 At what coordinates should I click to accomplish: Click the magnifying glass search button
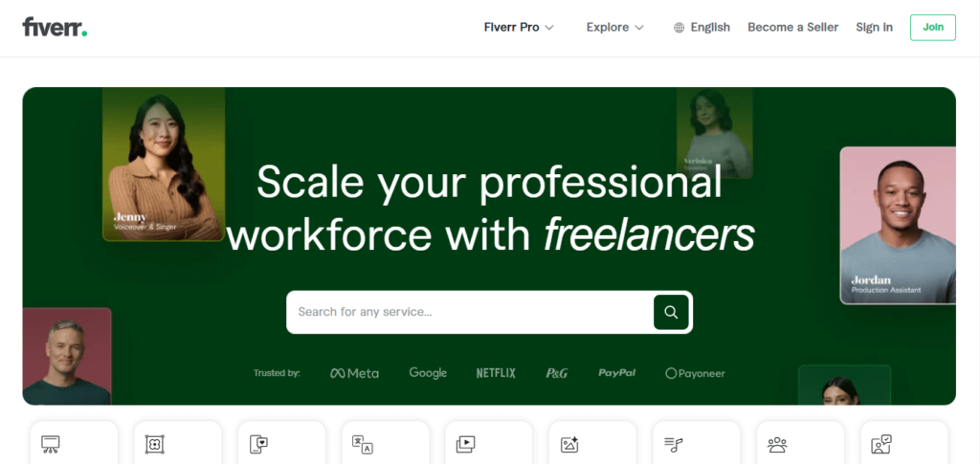pos(671,312)
